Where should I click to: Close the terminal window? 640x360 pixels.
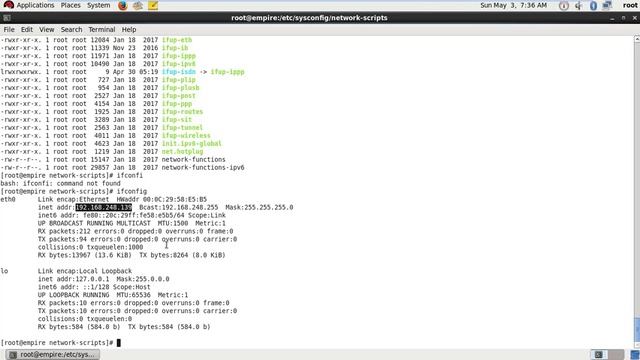pos(635,18)
